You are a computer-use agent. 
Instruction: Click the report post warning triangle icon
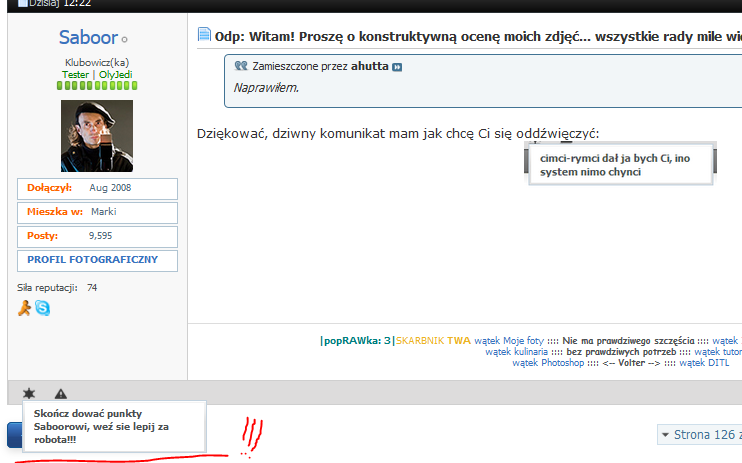click(x=61, y=393)
